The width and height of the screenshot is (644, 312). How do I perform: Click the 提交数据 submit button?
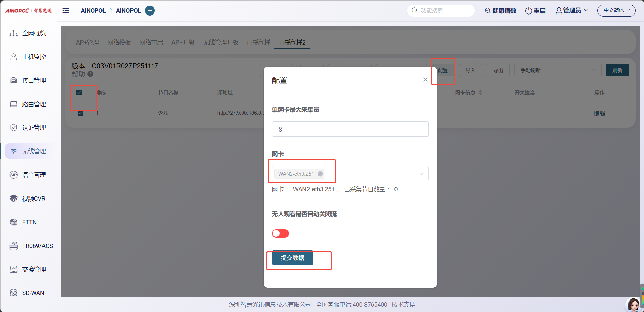292,258
